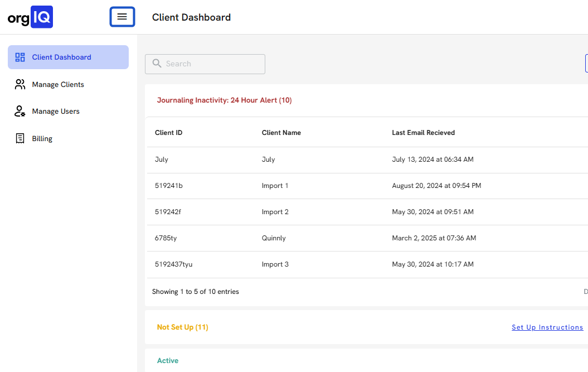Click the Manage Users gear-person icon

click(20, 112)
